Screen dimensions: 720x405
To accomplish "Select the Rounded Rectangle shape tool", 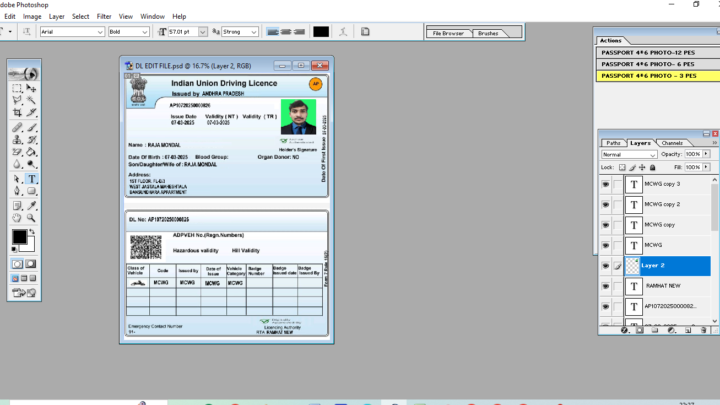I will [31, 191].
